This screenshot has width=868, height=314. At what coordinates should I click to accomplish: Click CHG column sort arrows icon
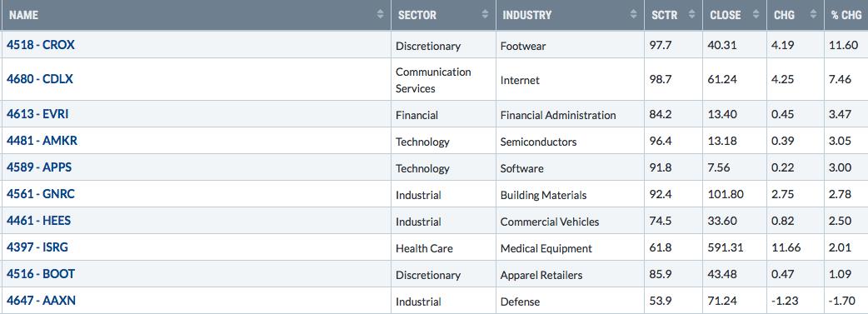813,15
